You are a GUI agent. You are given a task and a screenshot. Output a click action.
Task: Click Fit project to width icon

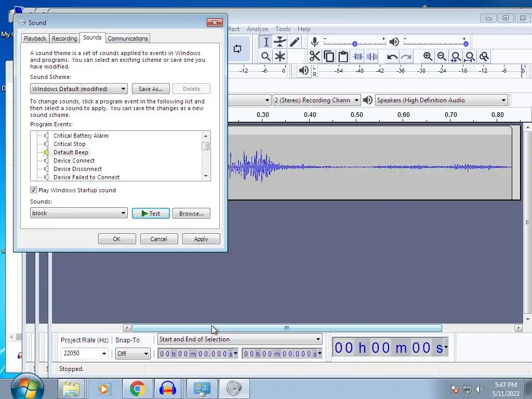(x=470, y=56)
